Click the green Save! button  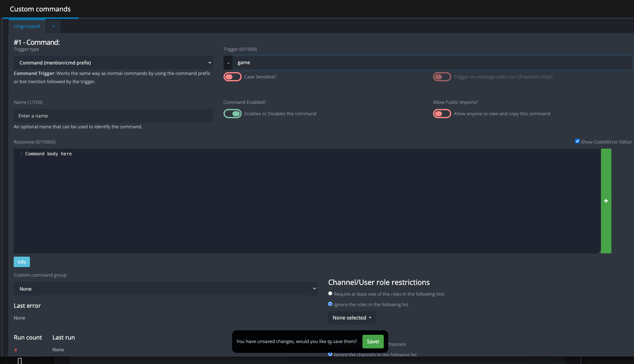[x=373, y=341]
